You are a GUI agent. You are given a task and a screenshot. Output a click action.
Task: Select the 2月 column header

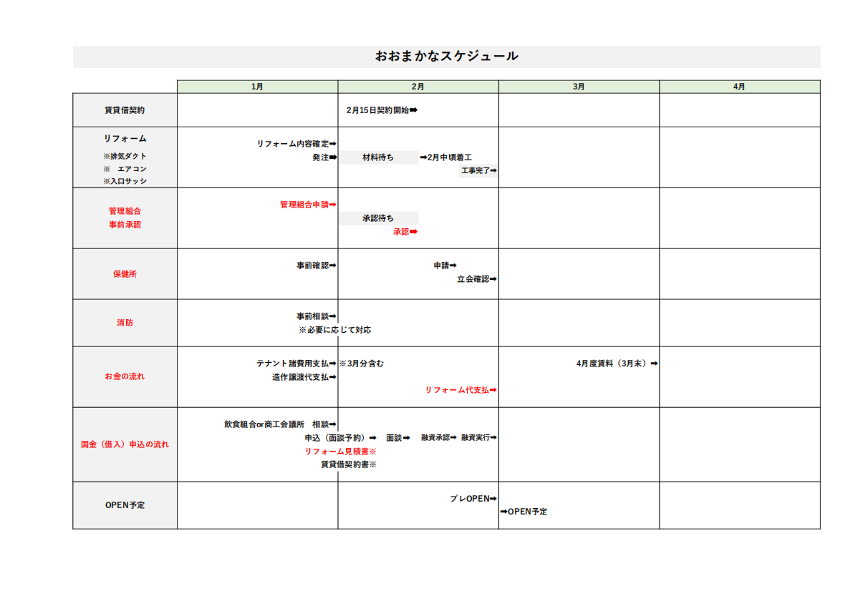[x=418, y=87]
